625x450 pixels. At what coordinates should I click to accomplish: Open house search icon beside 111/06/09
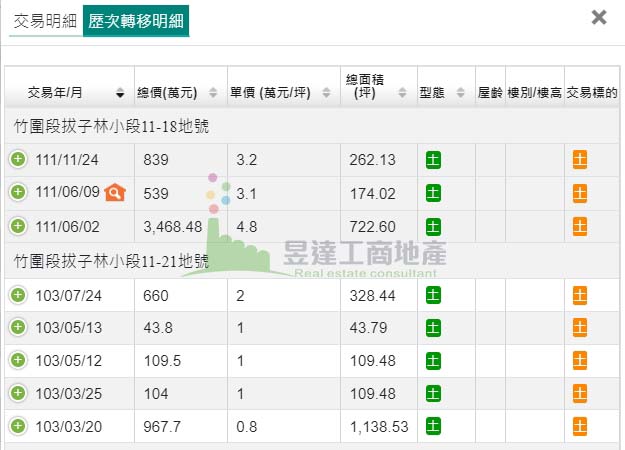click(x=115, y=193)
